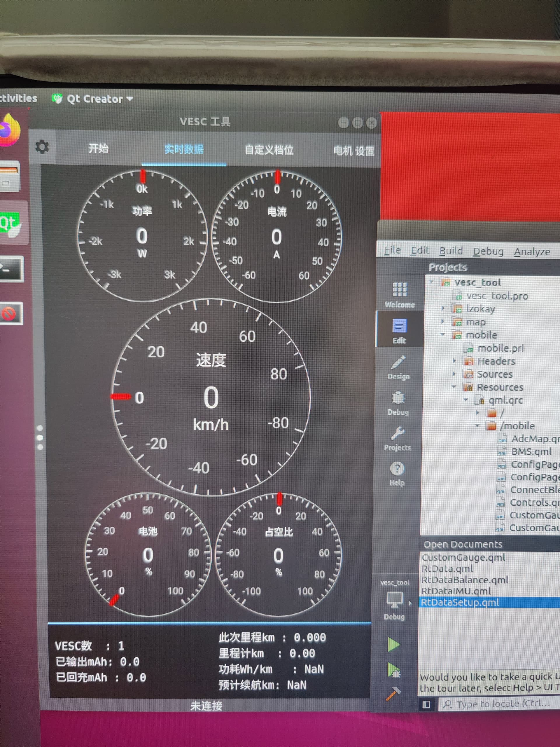Image resolution: width=560 pixels, height=747 pixels.
Task: Switch to 自定义档位 tab
Action: coord(269,150)
